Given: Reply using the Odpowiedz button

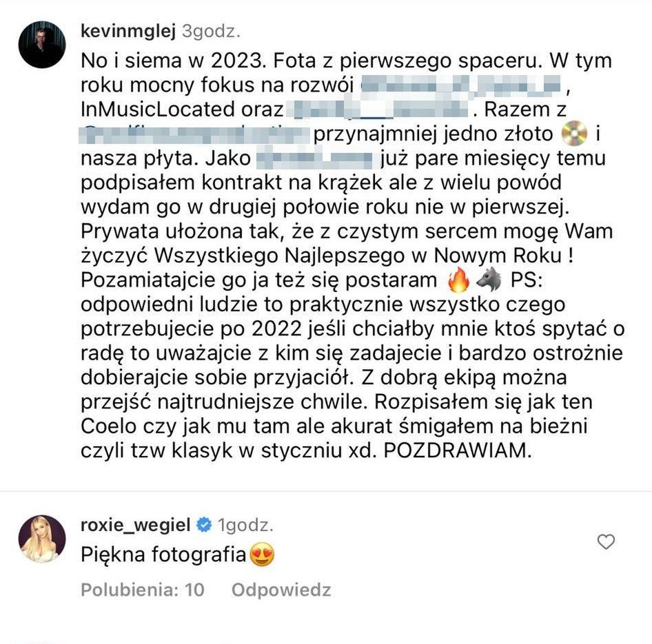Looking at the screenshot, I should [x=281, y=590].
